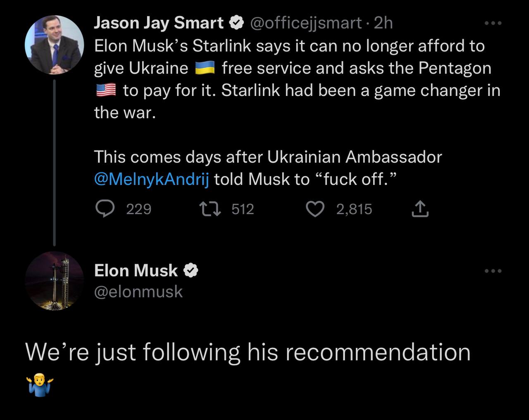The width and height of the screenshot is (529, 420).
Task: Click the shrugging man emoji
Action: click(x=39, y=385)
